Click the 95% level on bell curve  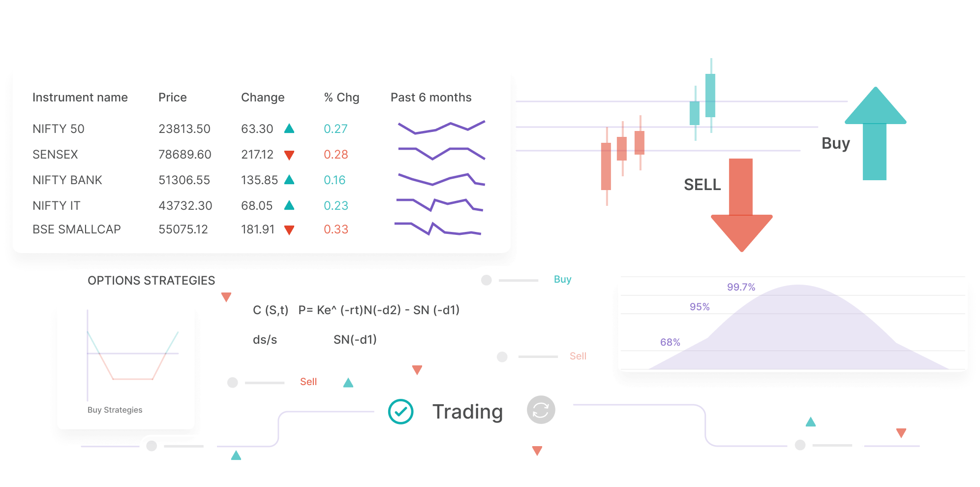pyautogui.click(x=699, y=307)
